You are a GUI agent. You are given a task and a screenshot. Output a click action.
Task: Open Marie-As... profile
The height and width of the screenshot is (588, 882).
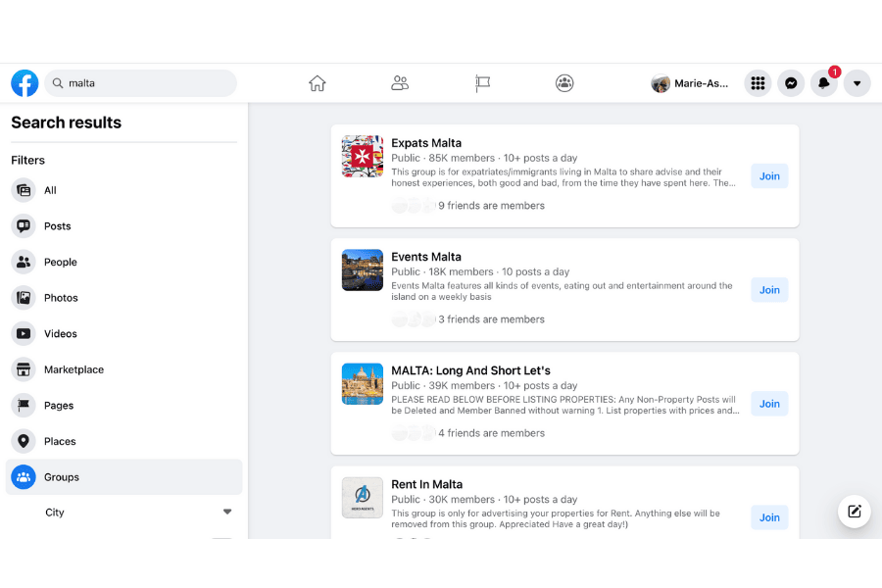(x=690, y=83)
